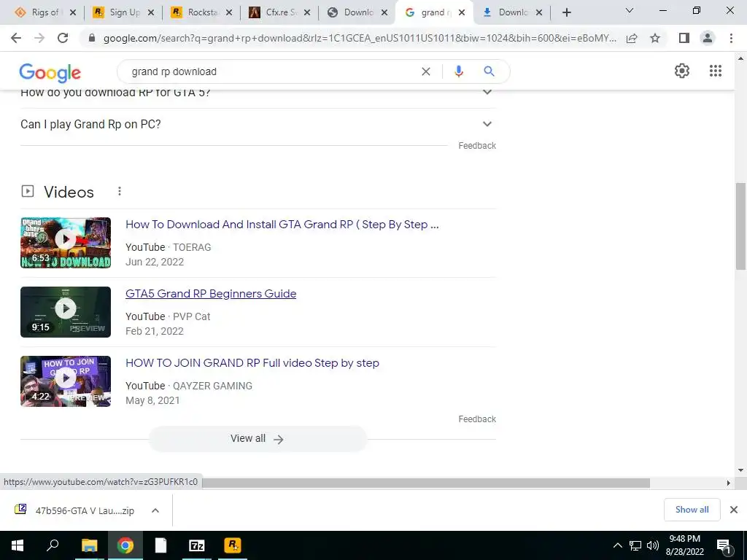Open the notification center icon

[724, 547]
